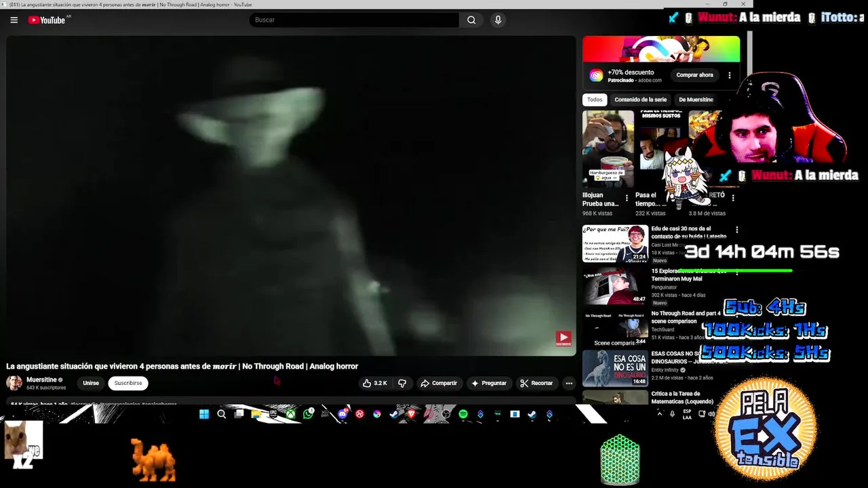Click the video title La angustiante situación

(x=182, y=367)
